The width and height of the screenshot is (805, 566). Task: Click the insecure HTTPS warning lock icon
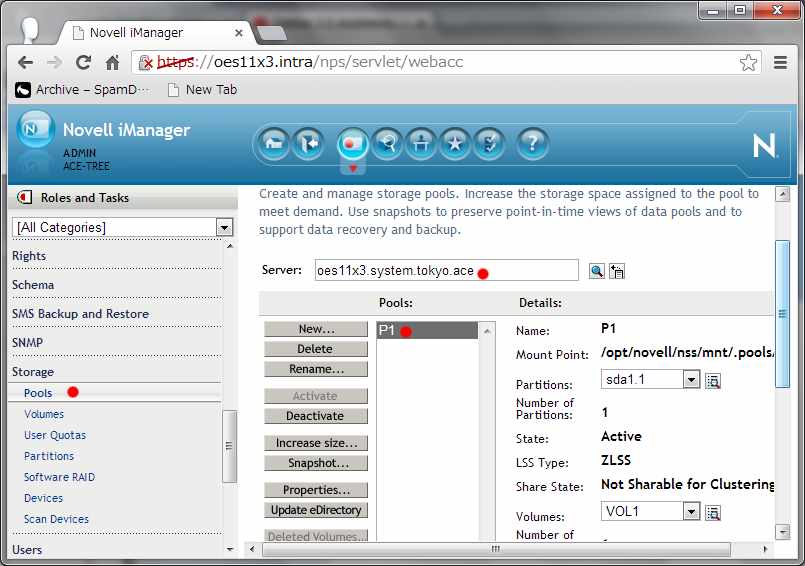coord(145,62)
